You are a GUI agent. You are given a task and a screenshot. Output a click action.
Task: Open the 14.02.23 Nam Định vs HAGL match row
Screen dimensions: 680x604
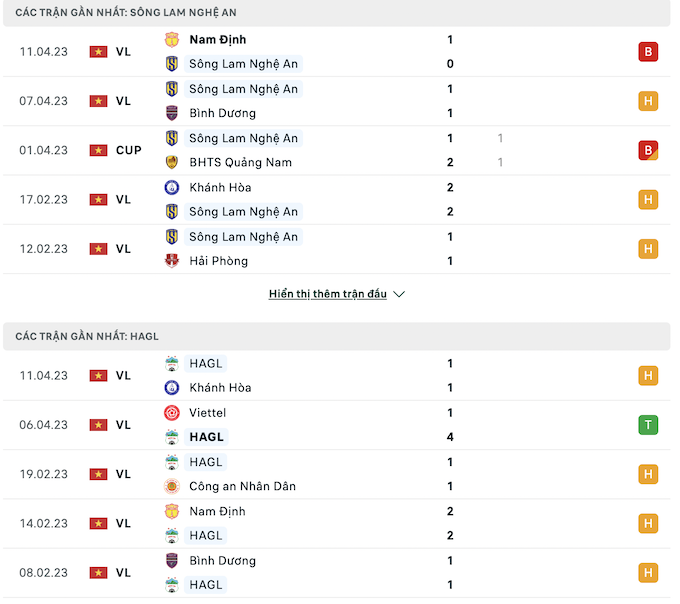coord(340,523)
